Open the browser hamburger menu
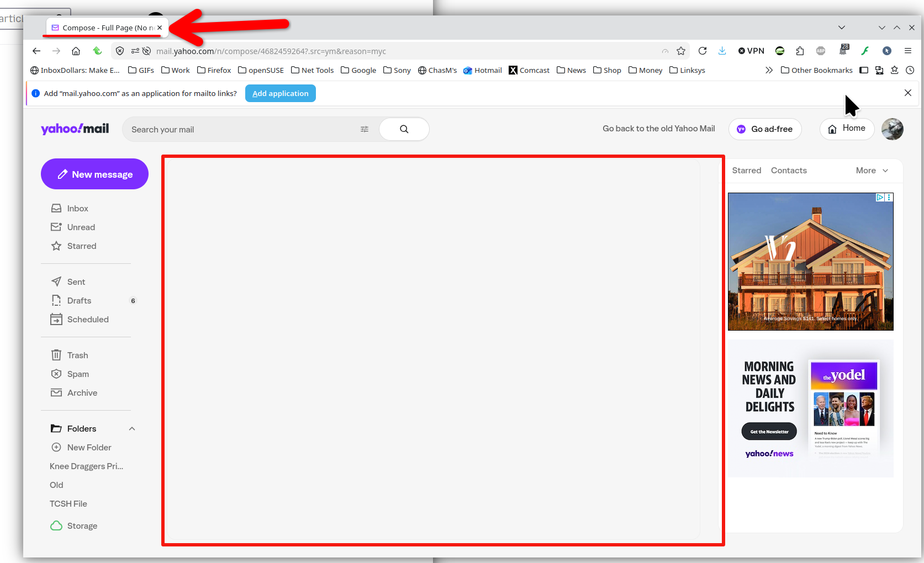 [x=908, y=51]
